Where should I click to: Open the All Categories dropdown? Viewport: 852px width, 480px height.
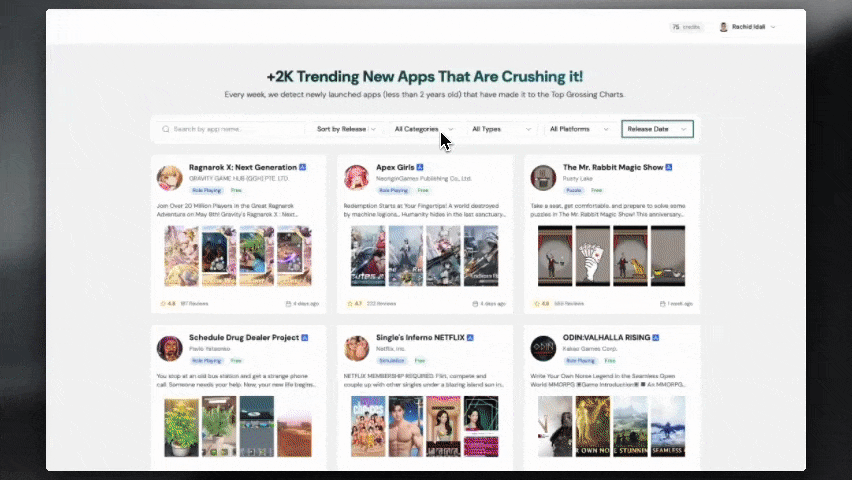pyautogui.click(x=424, y=129)
